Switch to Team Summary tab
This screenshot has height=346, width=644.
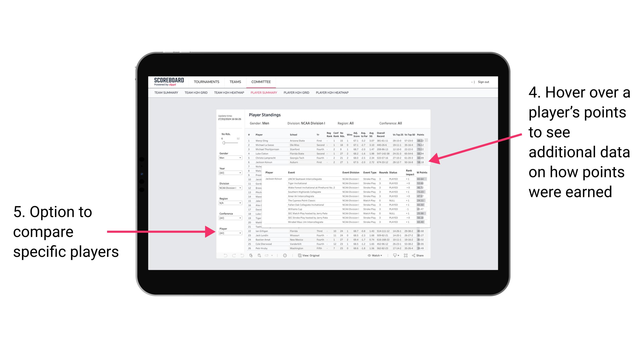point(167,94)
